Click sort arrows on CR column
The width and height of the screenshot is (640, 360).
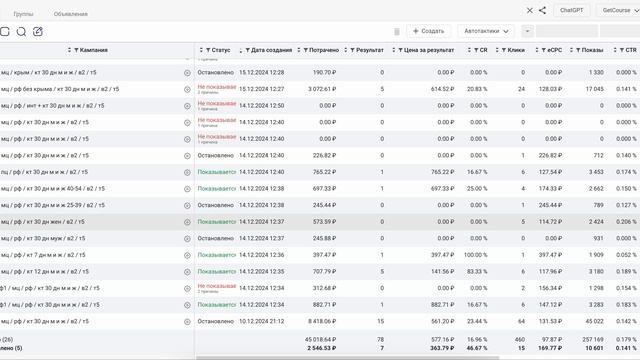[469, 50]
